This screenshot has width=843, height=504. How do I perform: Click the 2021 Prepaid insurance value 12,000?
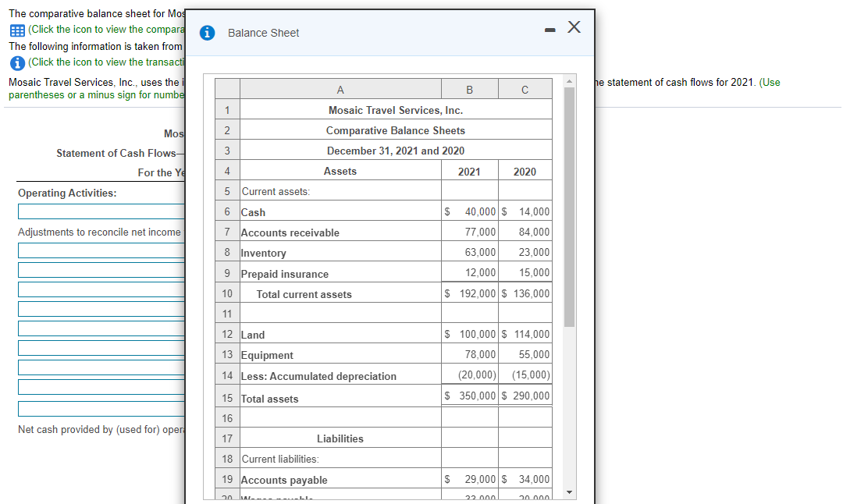coord(480,272)
